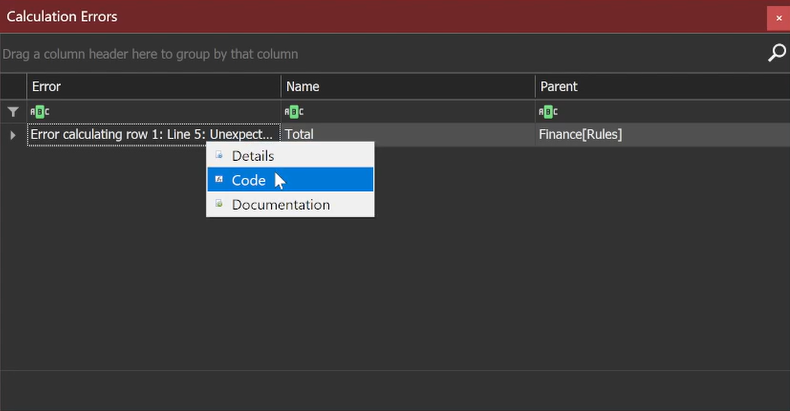Screen dimensions: 790x411
Task: Expand the error row with the arrow
Action: pos(13,134)
